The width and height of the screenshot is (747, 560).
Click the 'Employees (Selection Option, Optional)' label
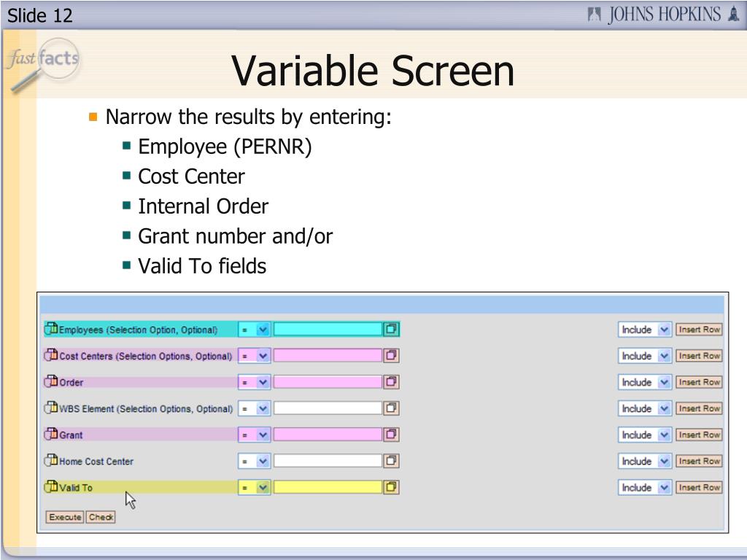pos(138,330)
